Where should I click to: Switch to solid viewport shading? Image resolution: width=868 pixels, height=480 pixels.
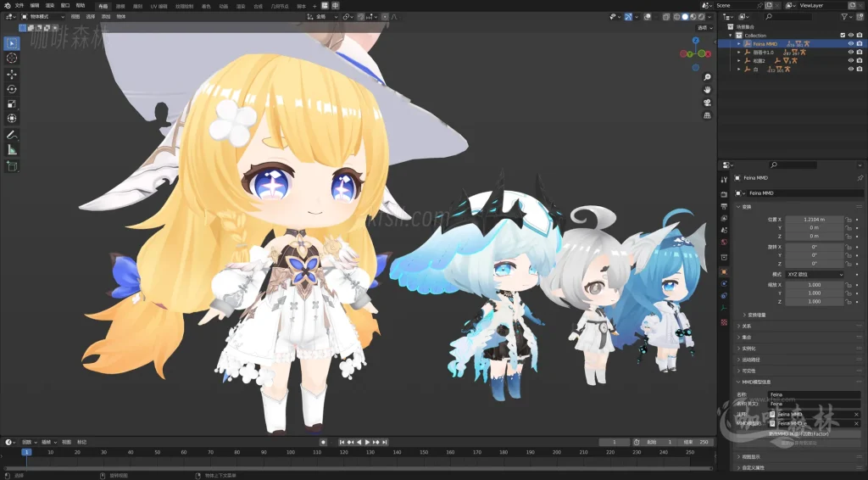(685, 17)
